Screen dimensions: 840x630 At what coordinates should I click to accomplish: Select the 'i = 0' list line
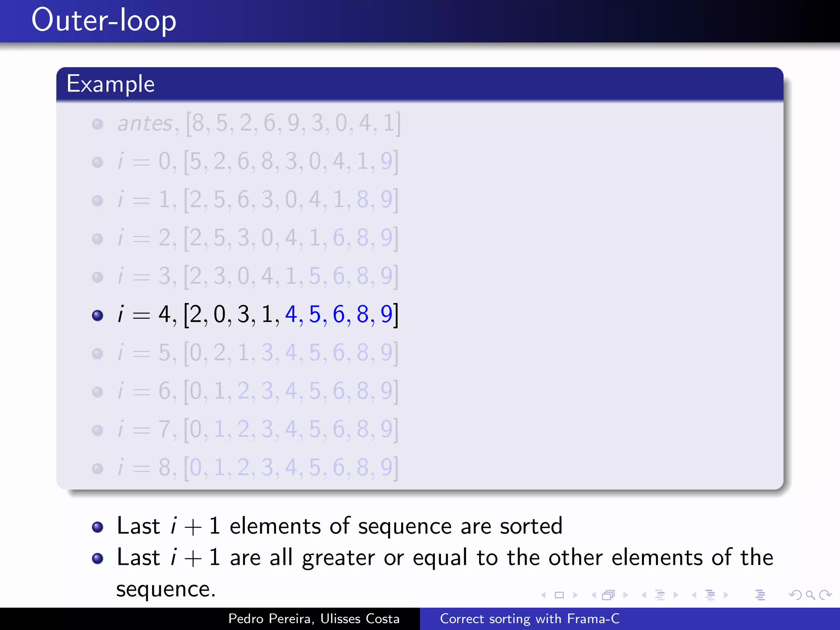coord(258,162)
